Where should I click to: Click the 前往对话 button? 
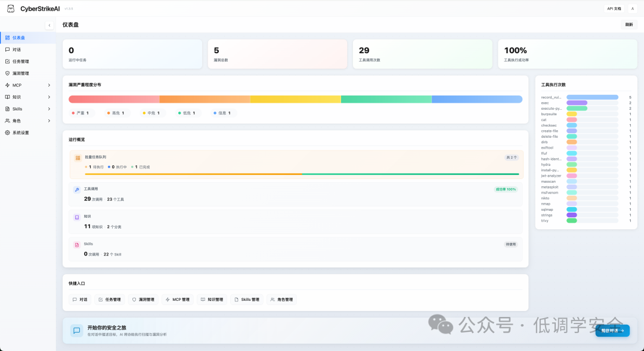[612, 331]
